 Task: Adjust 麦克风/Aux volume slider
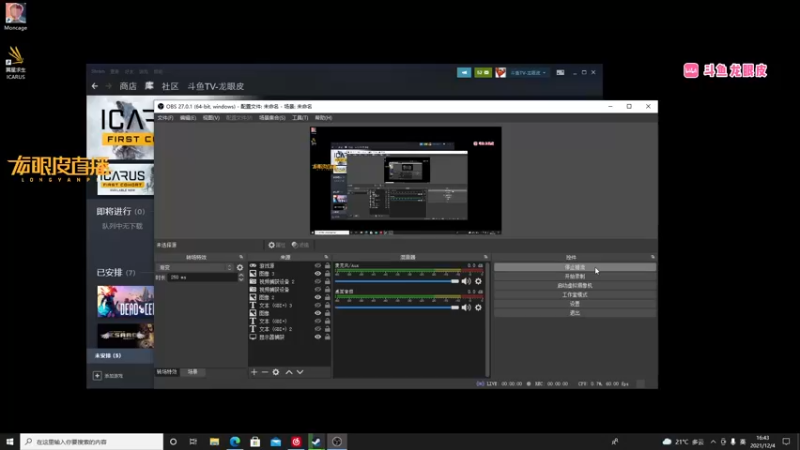click(x=397, y=281)
